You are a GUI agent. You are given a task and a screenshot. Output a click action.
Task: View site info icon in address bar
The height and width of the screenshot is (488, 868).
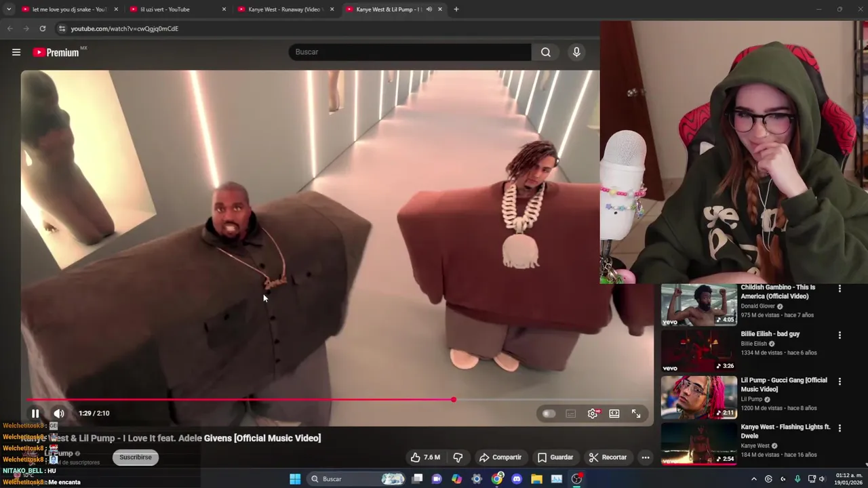point(62,28)
